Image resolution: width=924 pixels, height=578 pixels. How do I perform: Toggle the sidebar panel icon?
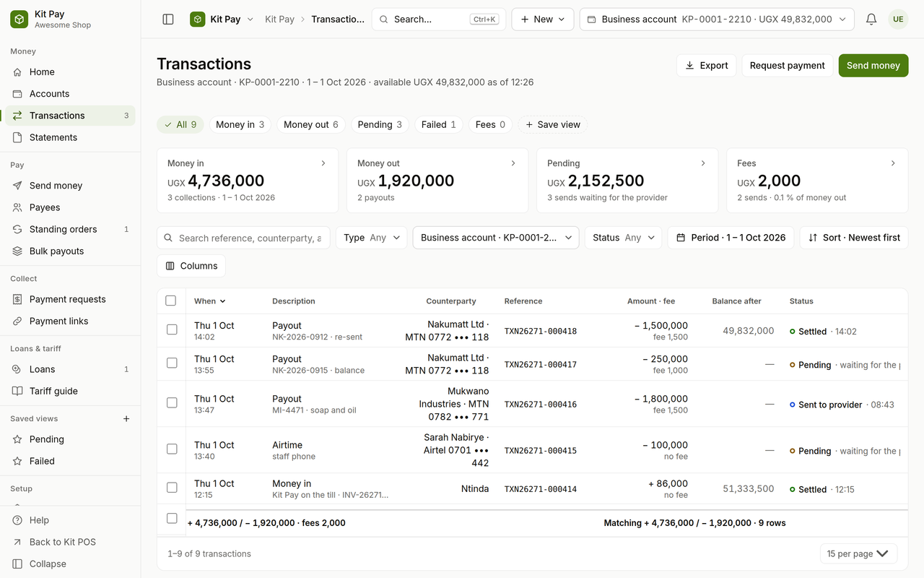tap(168, 20)
